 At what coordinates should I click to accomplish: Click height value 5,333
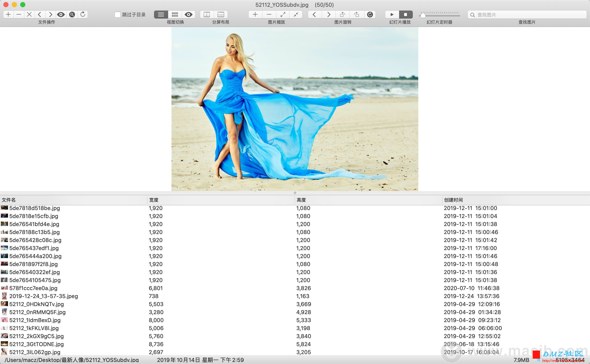click(304, 320)
